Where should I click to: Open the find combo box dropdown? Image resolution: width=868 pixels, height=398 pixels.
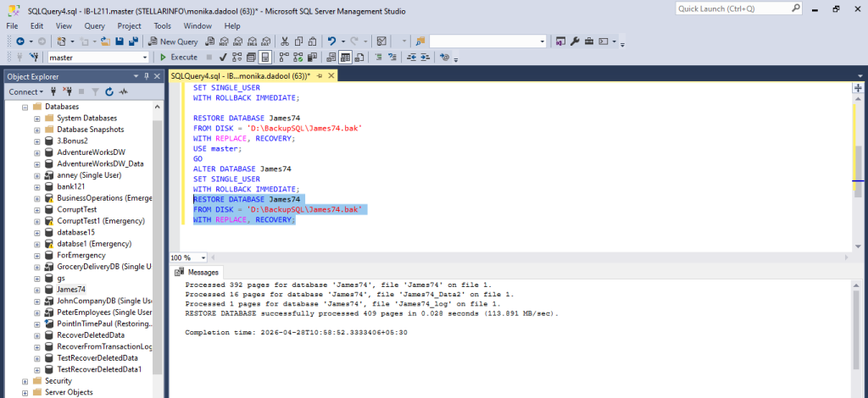point(542,41)
